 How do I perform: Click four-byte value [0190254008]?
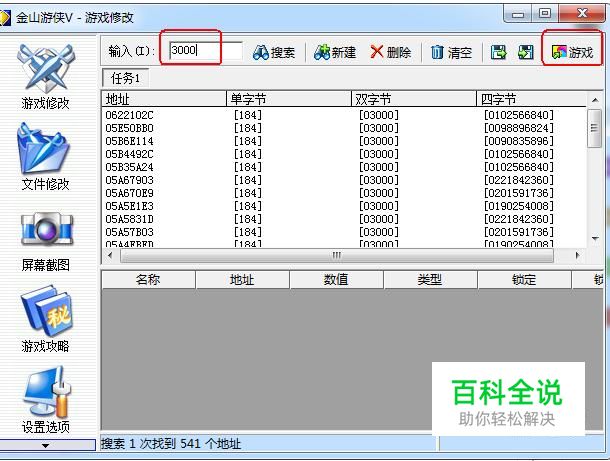click(519, 206)
